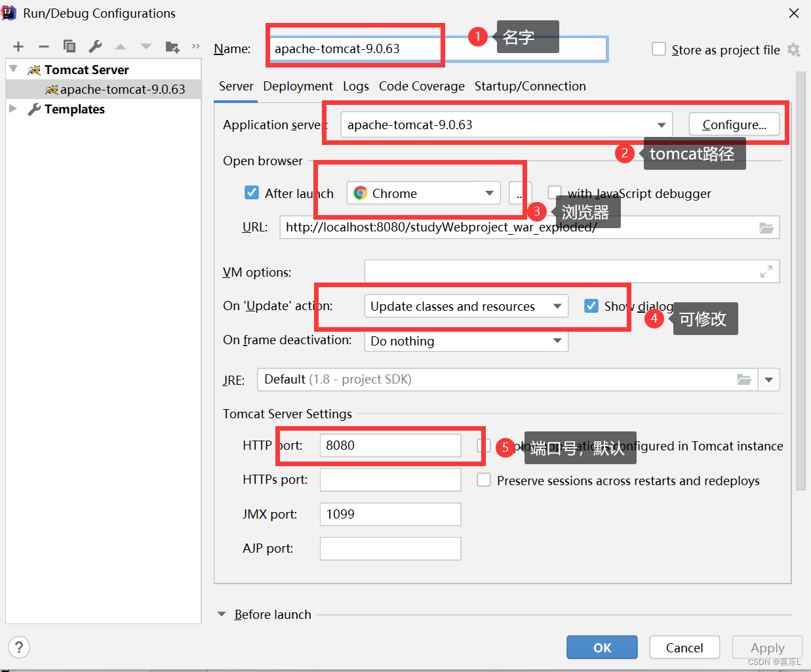Click the Cancel button
This screenshot has width=811, height=672.
(x=684, y=647)
